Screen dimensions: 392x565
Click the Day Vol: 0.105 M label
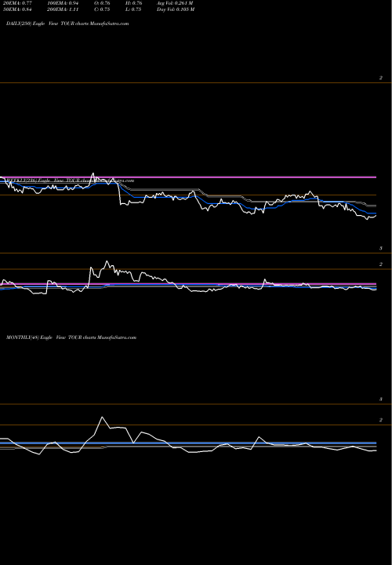(x=176, y=9)
